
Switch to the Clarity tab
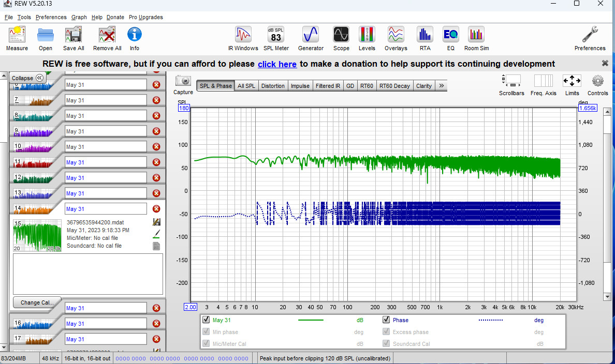[x=424, y=86]
